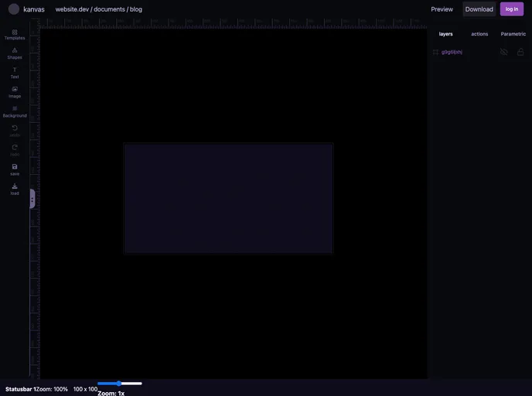Switch to the actions tab
Viewport: 532px width, 396px height.
tap(479, 34)
